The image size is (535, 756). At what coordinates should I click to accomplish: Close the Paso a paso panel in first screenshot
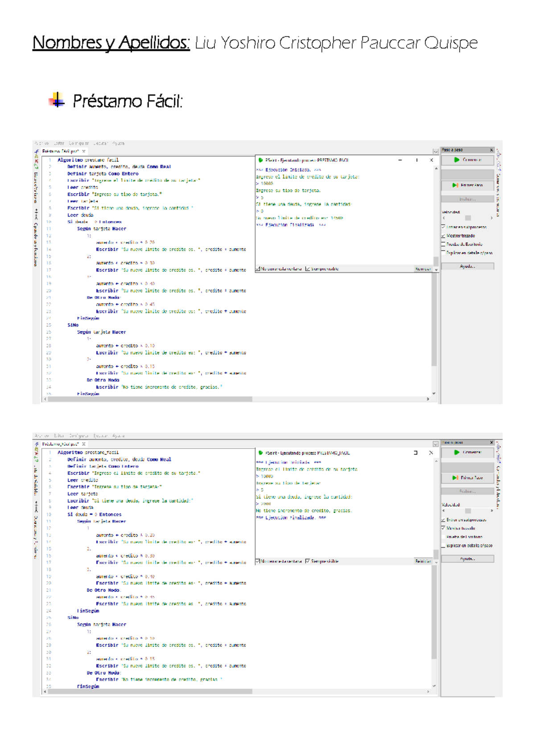click(491, 150)
